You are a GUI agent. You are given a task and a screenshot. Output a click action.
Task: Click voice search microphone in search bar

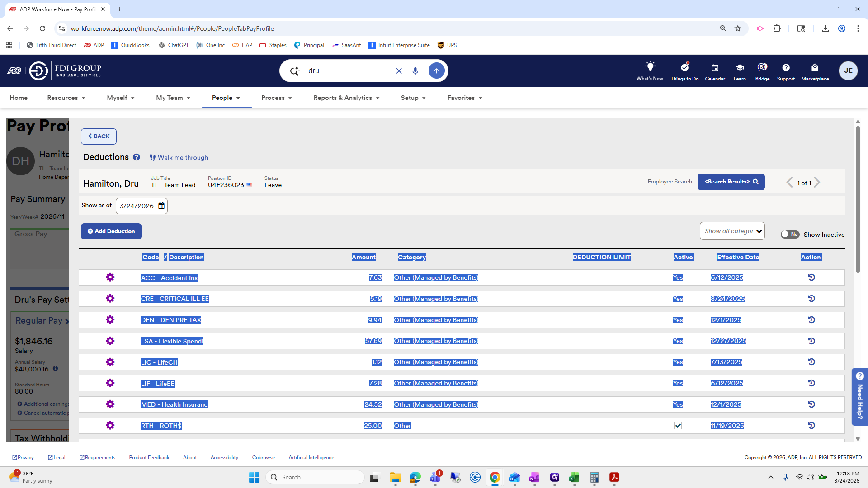coord(415,71)
